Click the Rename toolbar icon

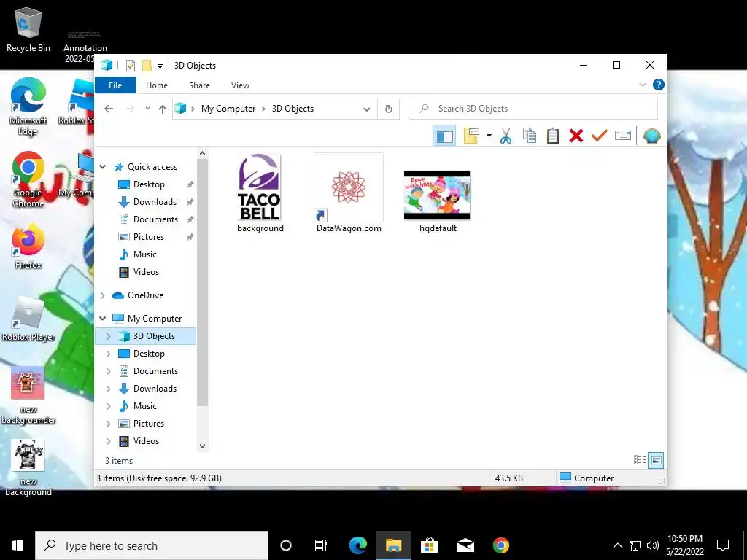[x=623, y=136]
